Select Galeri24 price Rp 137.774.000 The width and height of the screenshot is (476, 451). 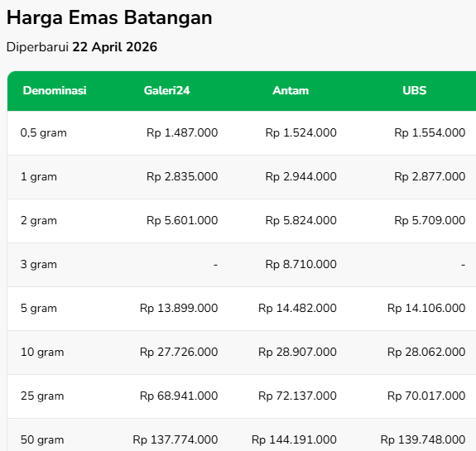(x=175, y=439)
